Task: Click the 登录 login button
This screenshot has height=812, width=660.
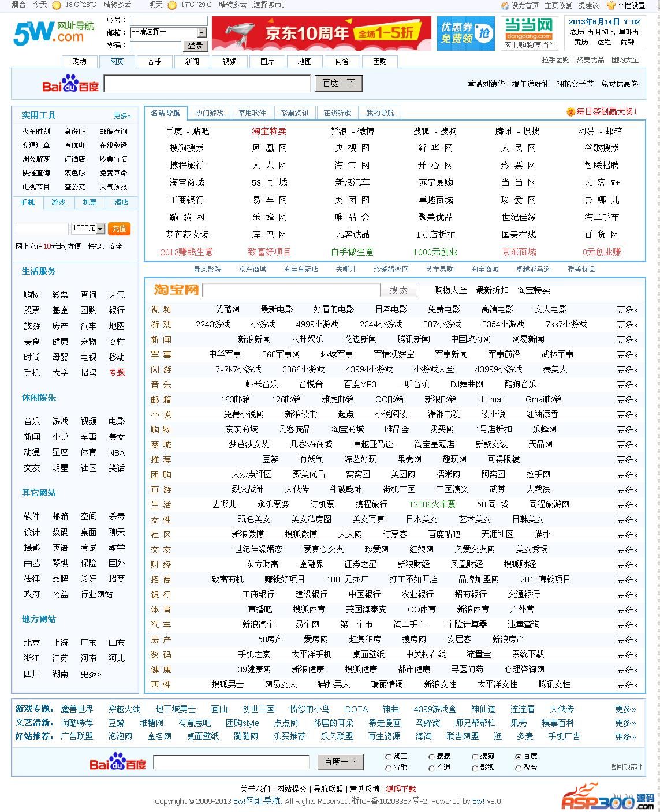Action: coord(195,46)
